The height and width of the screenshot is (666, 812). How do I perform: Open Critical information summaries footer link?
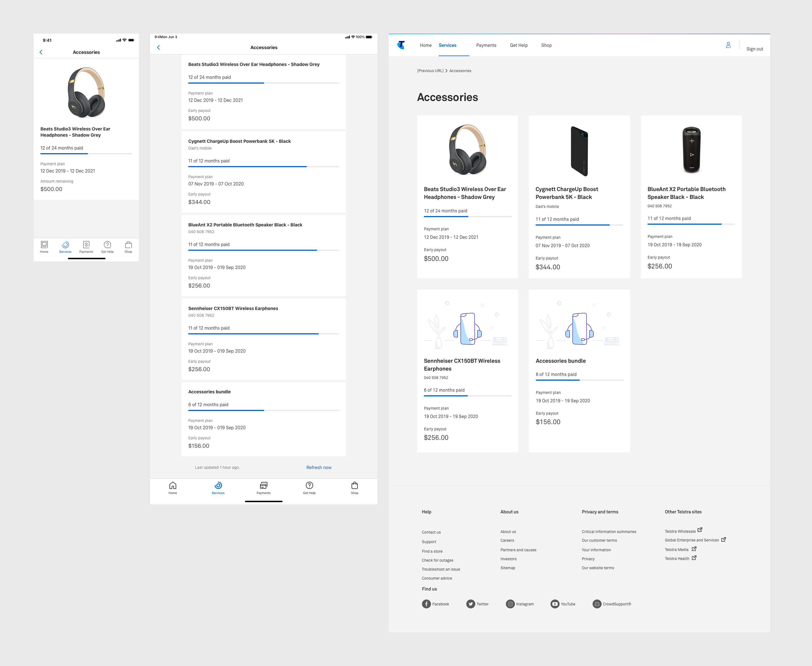coord(609,531)
